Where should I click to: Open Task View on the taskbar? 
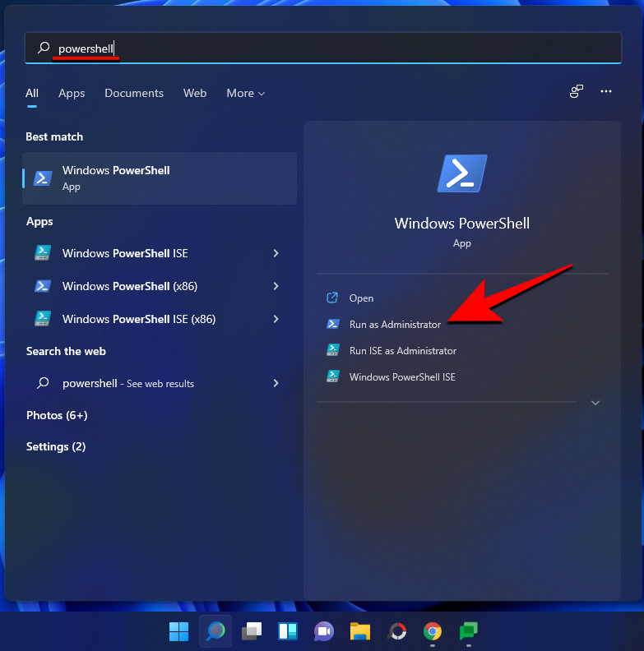coord(252,631)
